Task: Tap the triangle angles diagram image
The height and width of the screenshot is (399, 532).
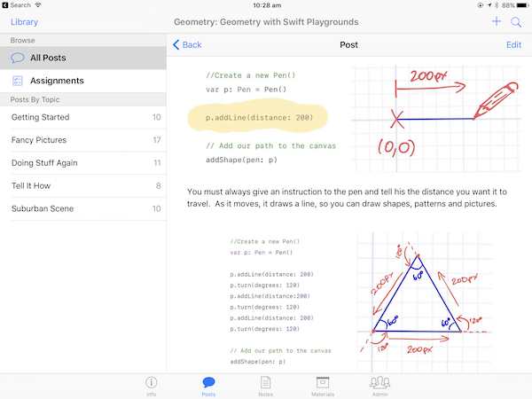Action: tap(425, 302)
